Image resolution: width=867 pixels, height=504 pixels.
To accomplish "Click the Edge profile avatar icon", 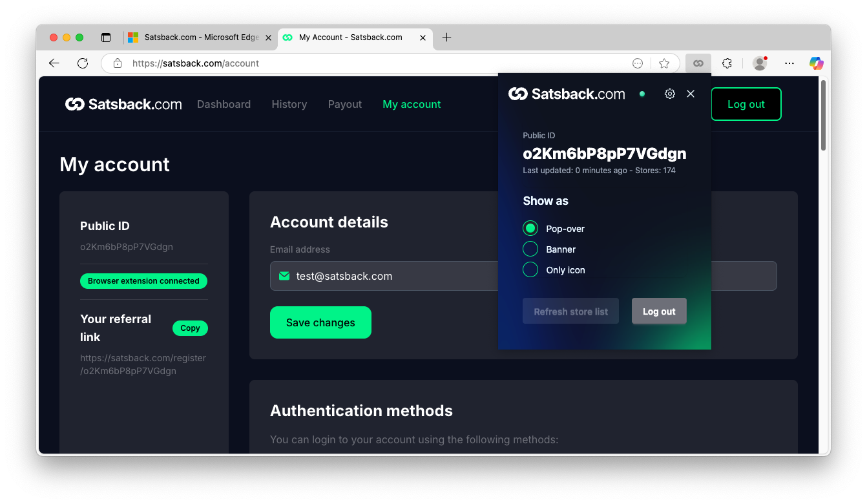I will point(760,63).
